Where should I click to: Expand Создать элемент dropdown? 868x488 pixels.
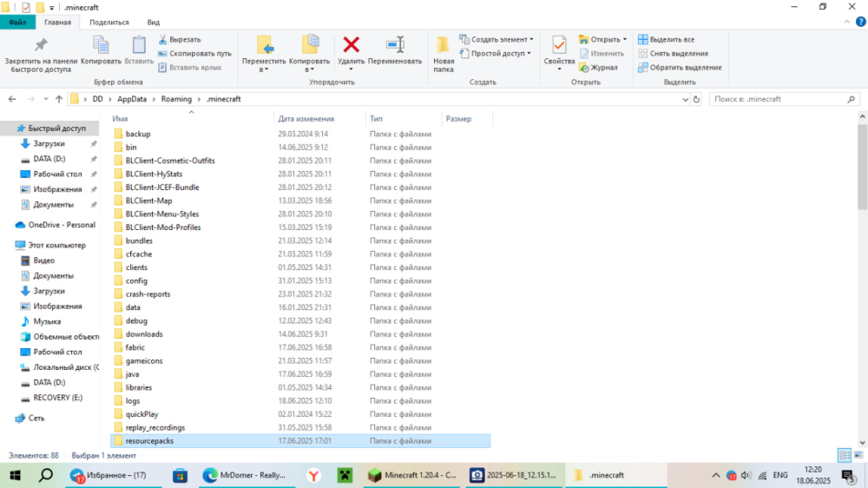(x=531, y=39)
